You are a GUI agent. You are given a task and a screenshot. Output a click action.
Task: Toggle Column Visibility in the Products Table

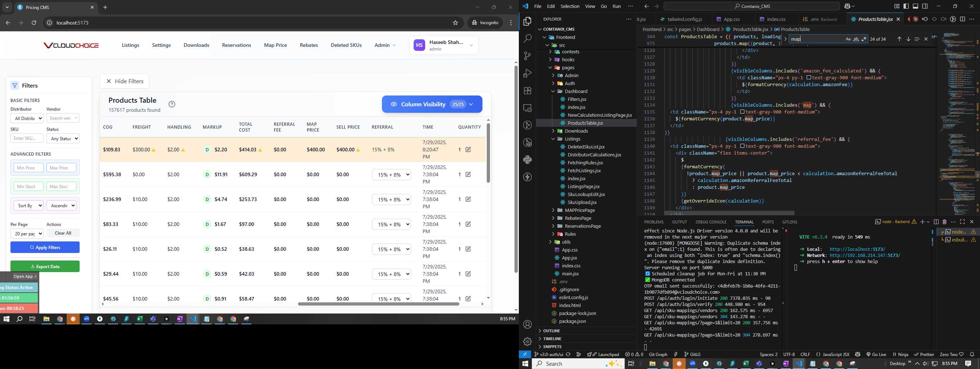432,104
